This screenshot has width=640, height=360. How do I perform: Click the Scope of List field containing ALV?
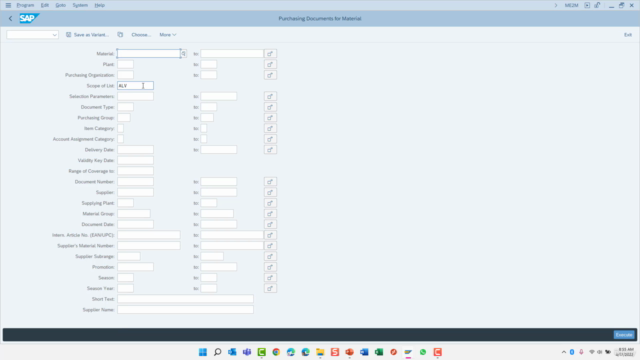point(136,86)
